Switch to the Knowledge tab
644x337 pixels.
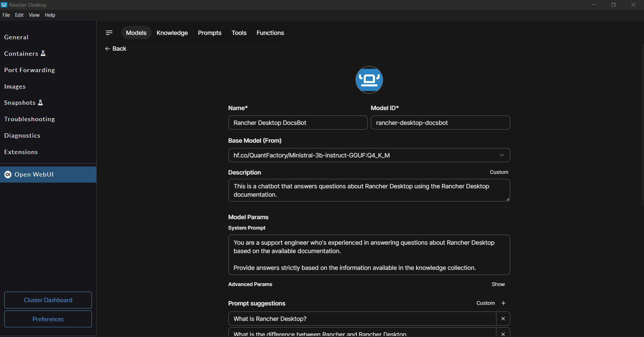172,33
